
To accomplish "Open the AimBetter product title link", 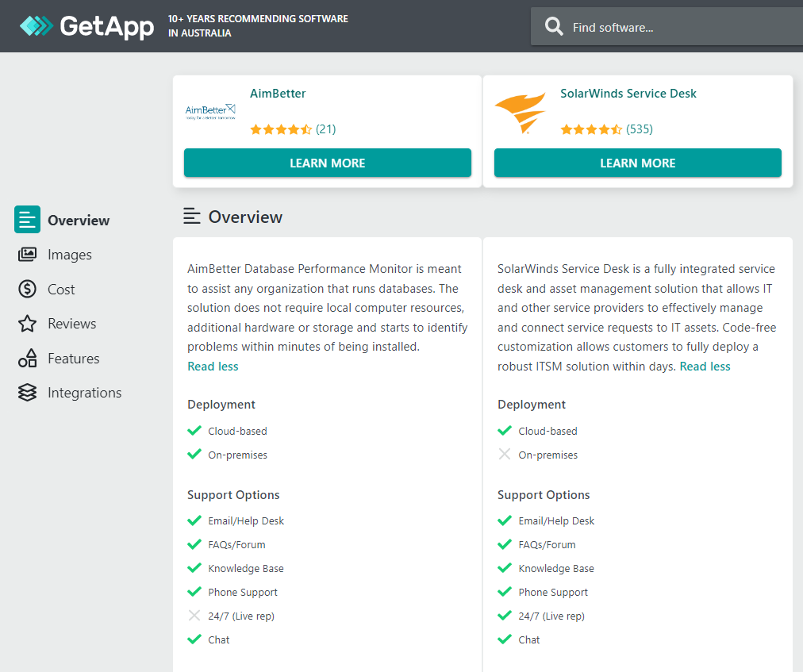I will pyautogui.click(x=278, y=94).
